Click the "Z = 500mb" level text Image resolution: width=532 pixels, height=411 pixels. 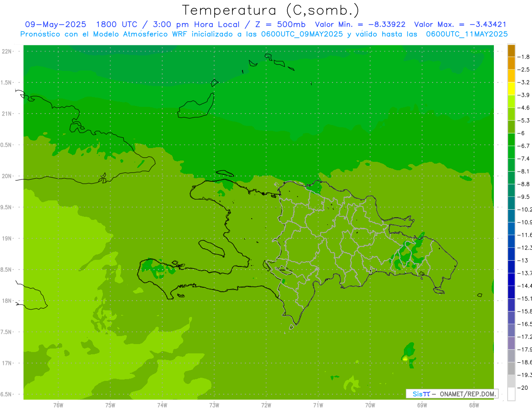point(280,24)
